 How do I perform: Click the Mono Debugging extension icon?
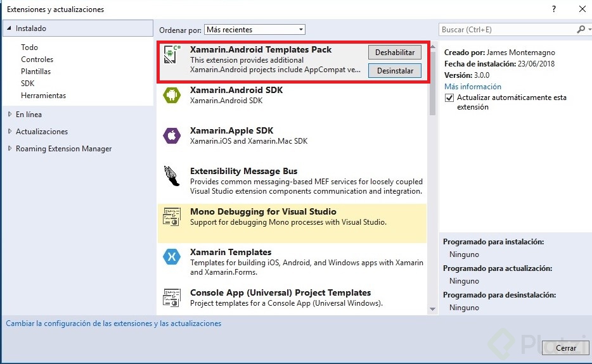(172, 217)
